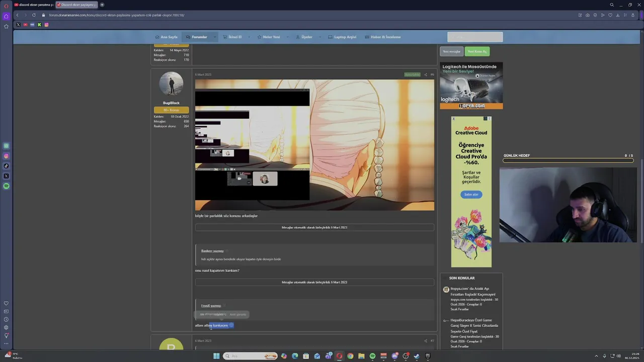Click BuglBlack's avatar picture
The image size is (644, 362).
171,83
